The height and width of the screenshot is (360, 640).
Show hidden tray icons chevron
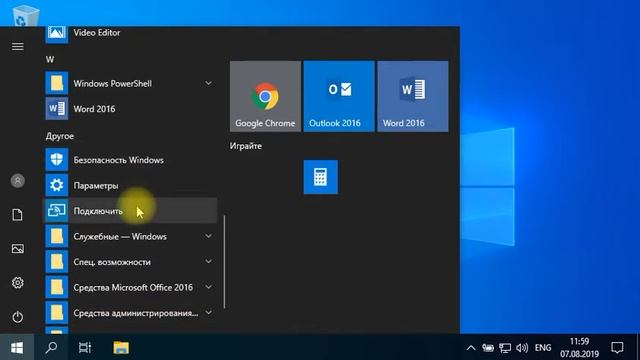click(x=471, y=348)
